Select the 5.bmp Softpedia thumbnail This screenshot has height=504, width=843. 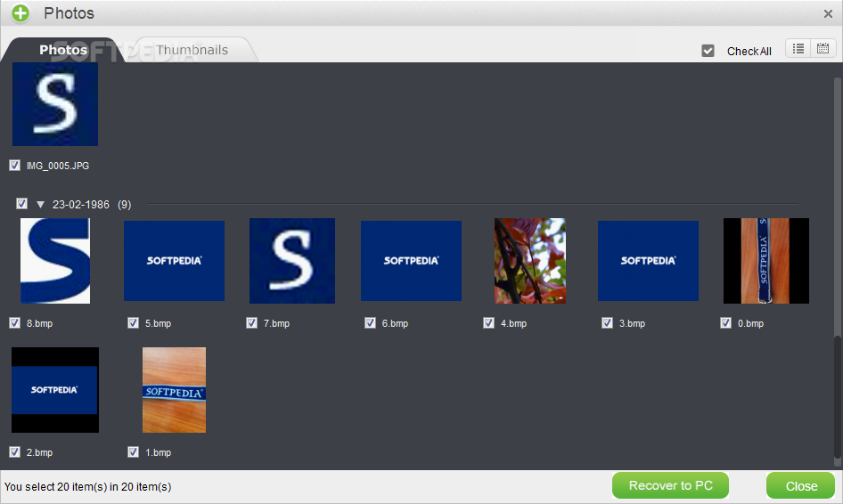[x=174, y=261]
